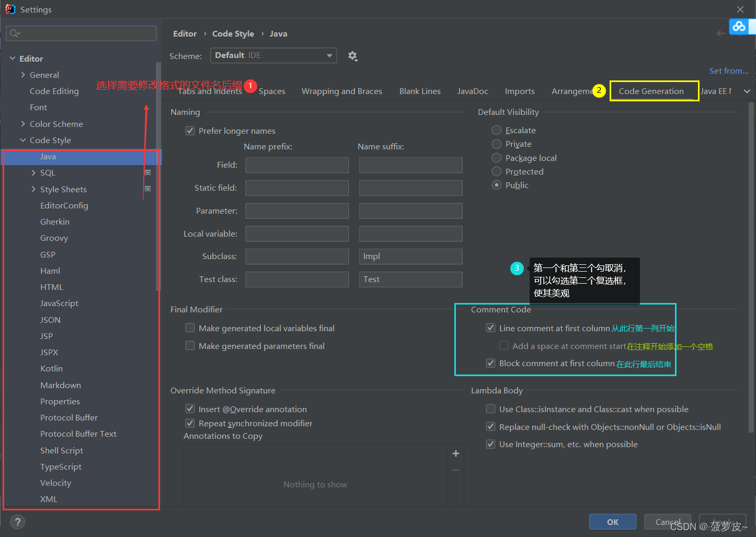Click the Parameter name prefix input
Viewport: 756px width, 537px height.
point(297,211)
